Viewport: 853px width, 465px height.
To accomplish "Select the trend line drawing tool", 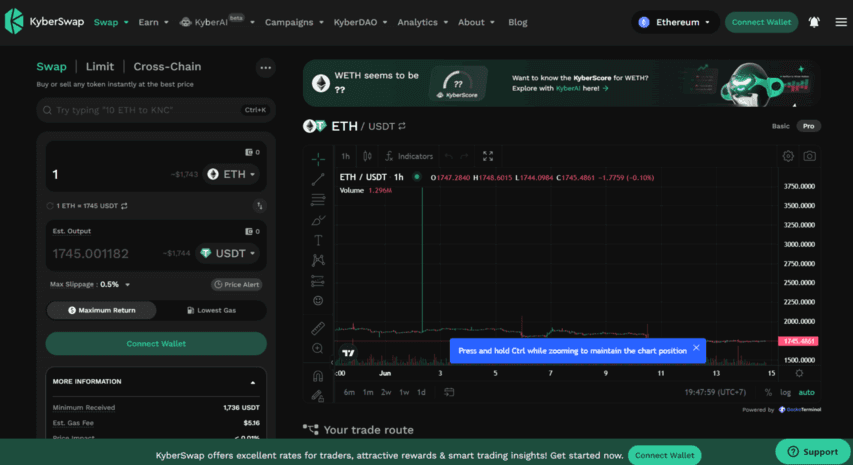I will (x=318, y=179).
